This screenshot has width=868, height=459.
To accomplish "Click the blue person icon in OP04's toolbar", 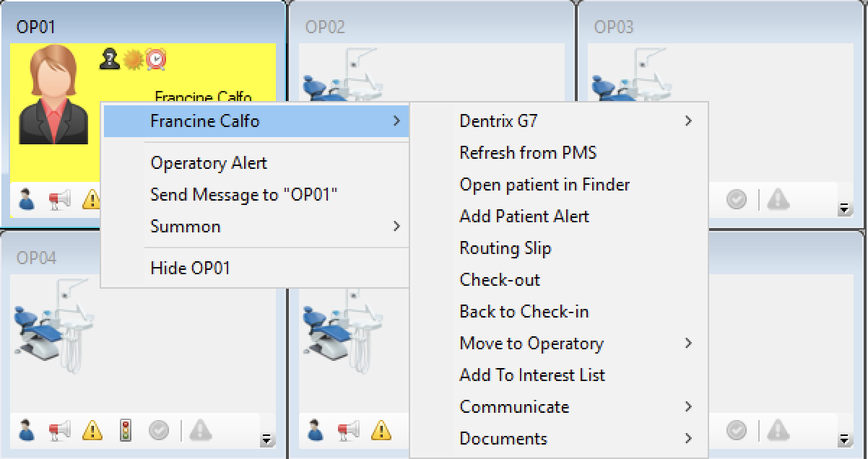I will (x=27, y=430).
